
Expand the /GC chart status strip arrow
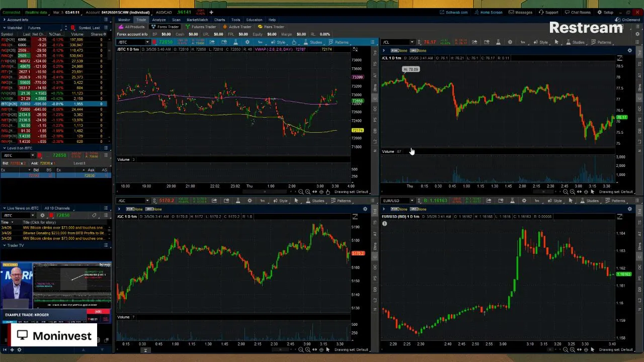pyautogui.click(x=119, y=209)
